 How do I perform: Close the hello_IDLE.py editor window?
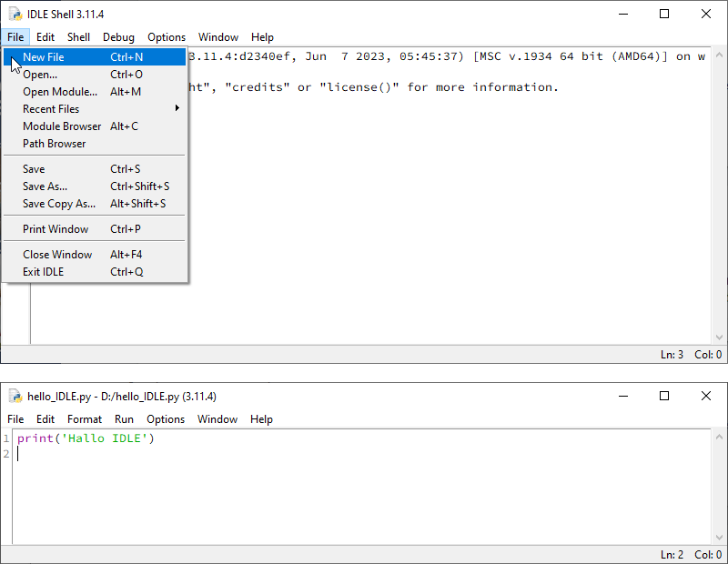click(x=706, y=396)
